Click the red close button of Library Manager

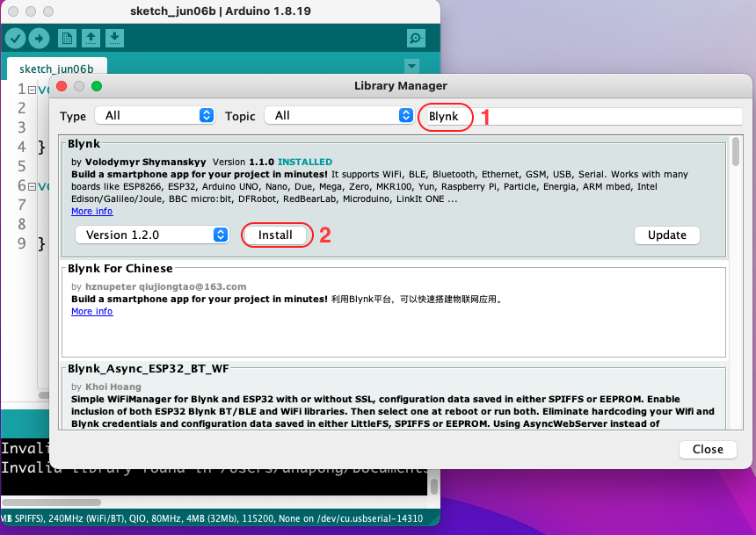(x=62, y=86)
